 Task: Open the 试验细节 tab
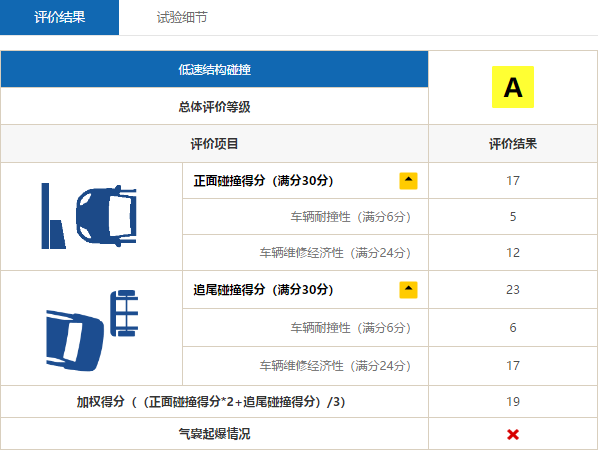[182, 17]
